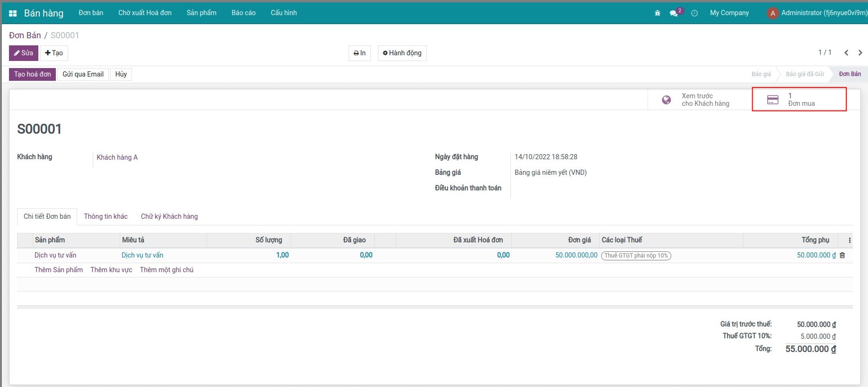This screenshot has width=868, height=387.
Task: Go to the next record arrow
Action: [860, 53]
